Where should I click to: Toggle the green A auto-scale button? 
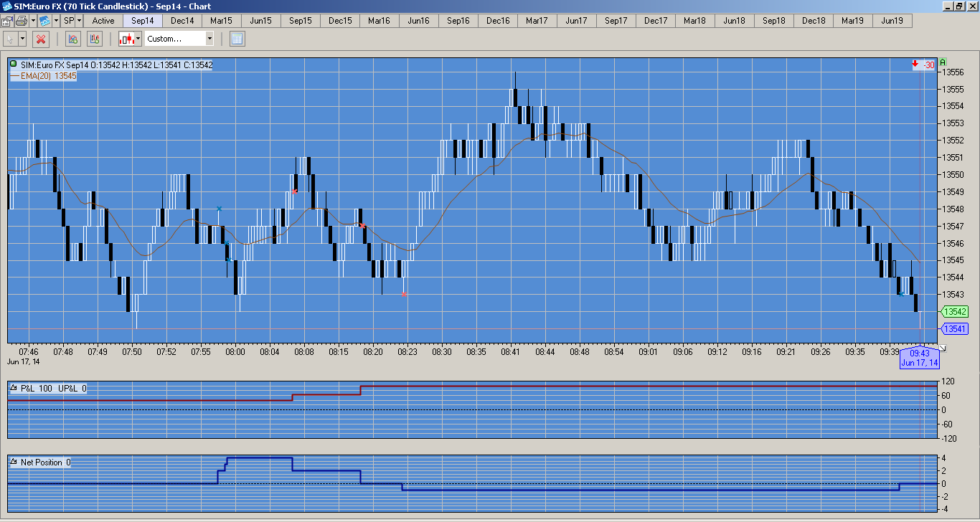coord(943,62)
